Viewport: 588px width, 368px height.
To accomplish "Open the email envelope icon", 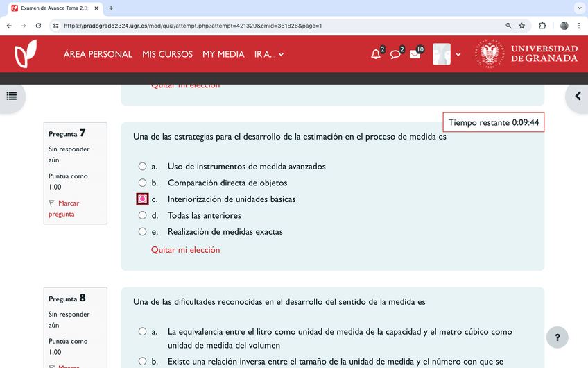I will pos(415,54).
